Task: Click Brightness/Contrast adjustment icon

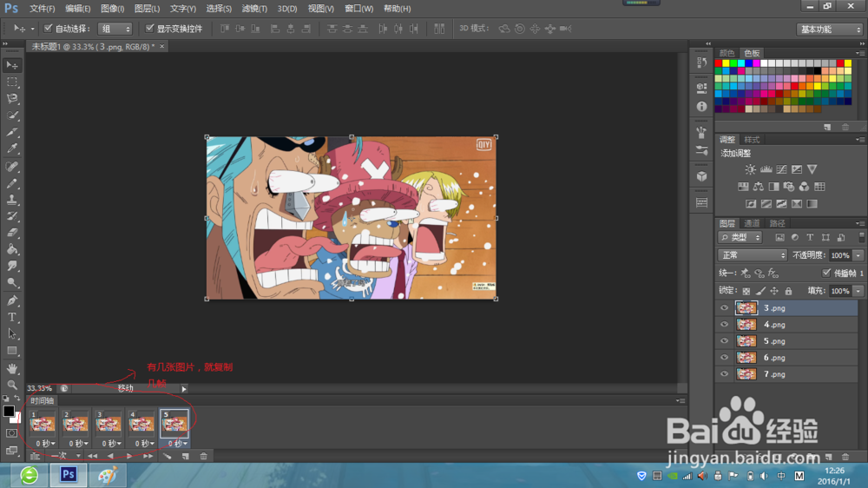Action: (750, 169)
